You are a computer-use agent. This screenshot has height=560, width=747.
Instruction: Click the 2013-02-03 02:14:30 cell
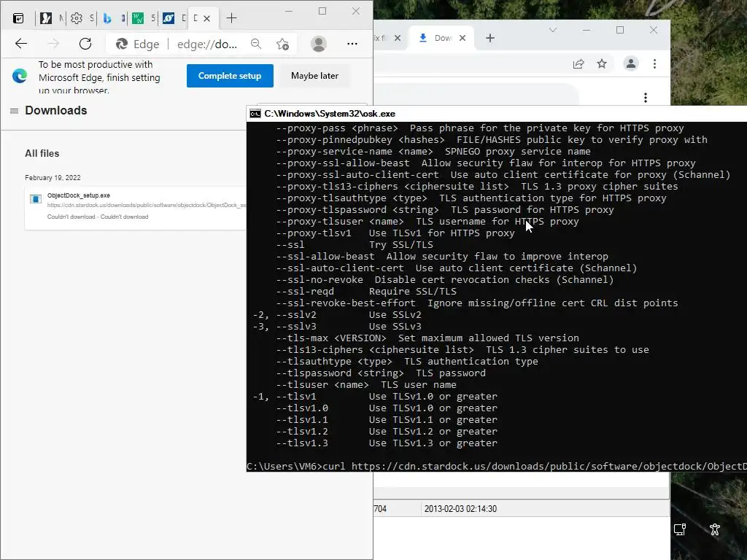click(460, 508)
